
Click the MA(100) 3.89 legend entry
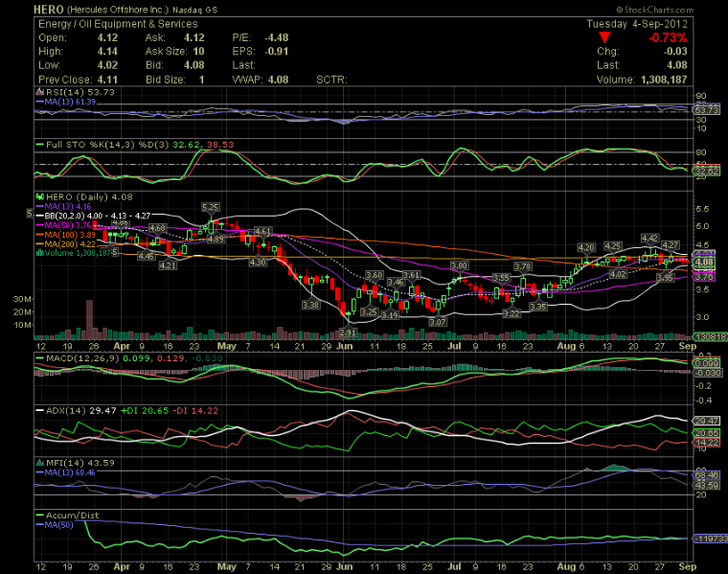(x=70, y=235)
